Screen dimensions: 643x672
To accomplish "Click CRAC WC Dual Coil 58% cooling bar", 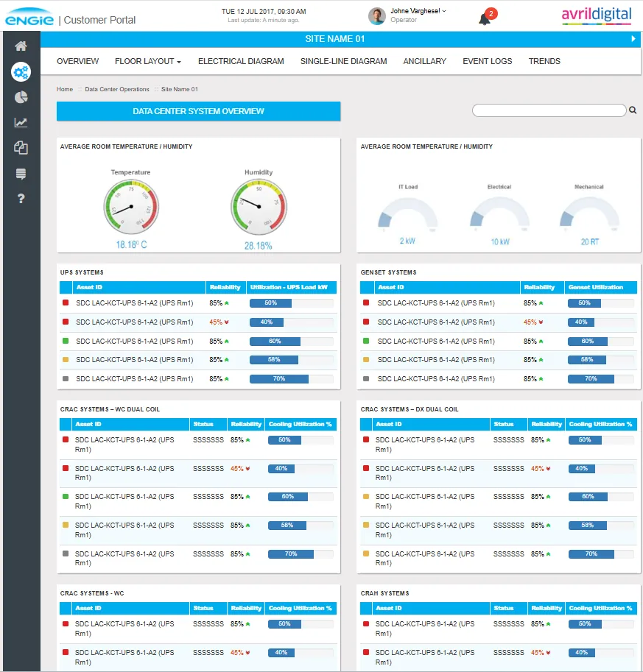I will click(x=287, y=525).
